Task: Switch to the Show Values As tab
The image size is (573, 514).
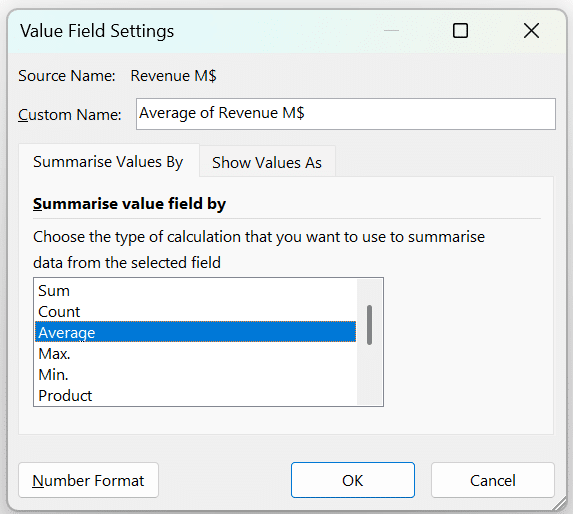Action: [267, 163]
